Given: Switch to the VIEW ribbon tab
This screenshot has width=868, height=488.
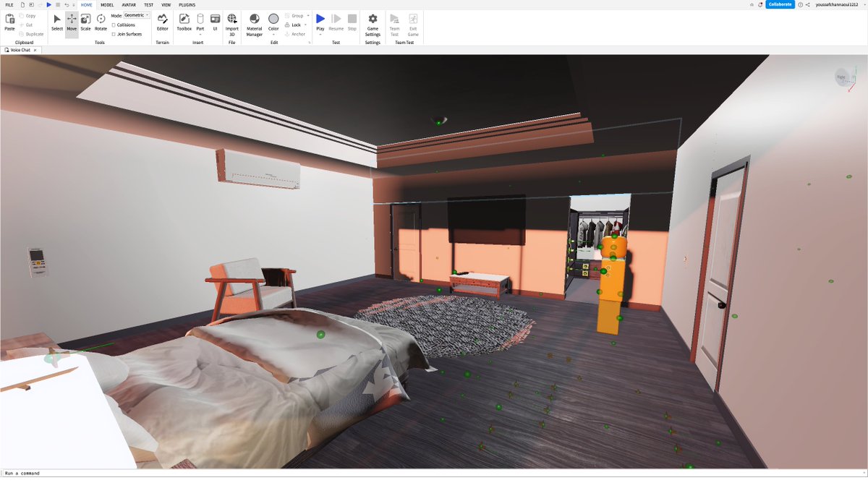Looking at the screenshot, I should 166,4.
